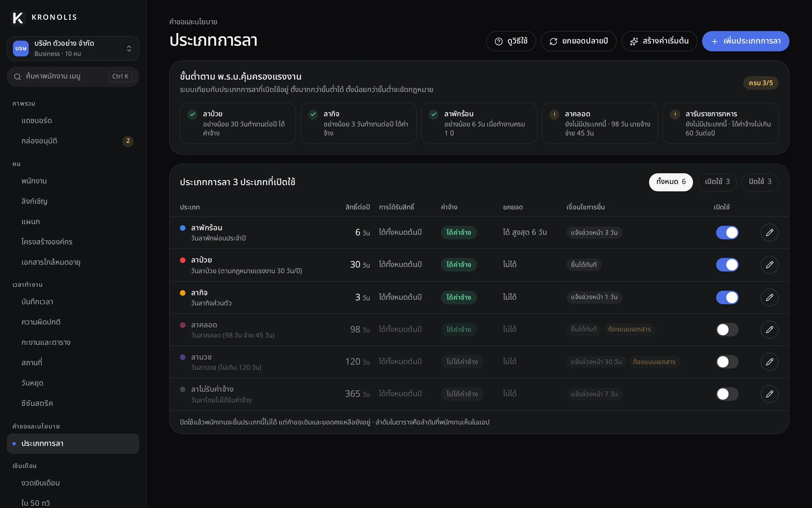Click the company avatar badge บรษ
The height and width of the screenshot is (508, 812).
(x=21, y=48)
